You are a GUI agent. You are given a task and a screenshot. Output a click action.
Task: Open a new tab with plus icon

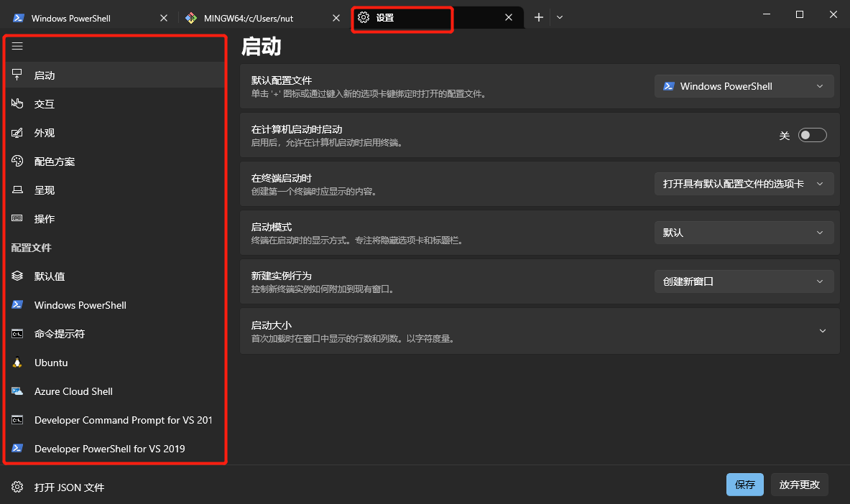538,17
